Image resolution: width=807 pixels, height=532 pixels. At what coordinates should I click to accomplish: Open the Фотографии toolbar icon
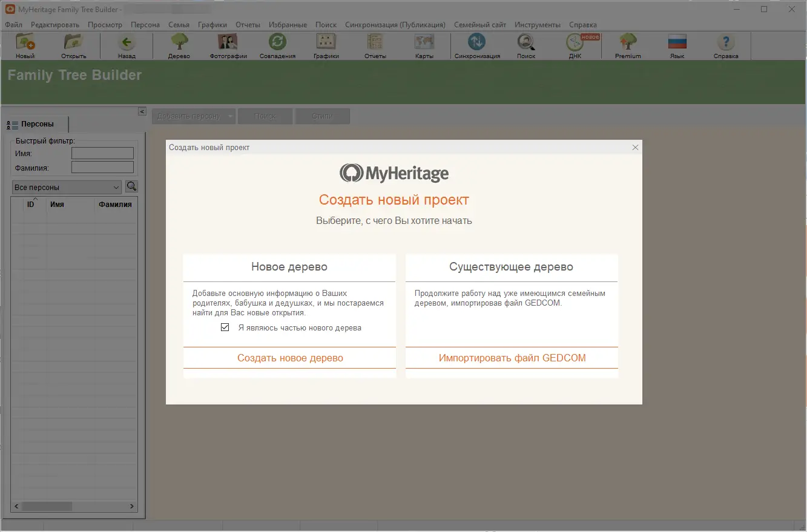coord(228,46)
